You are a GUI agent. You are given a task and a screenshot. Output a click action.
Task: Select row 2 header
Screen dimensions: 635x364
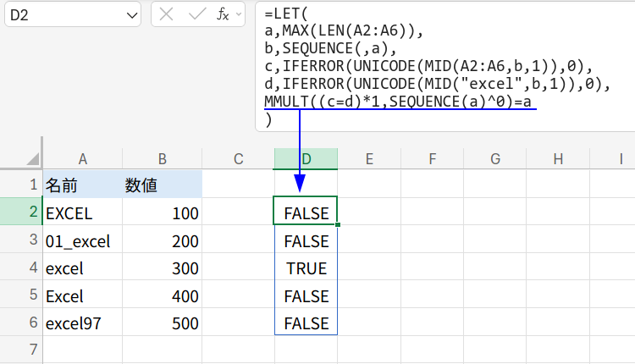[x=21, y=212]
